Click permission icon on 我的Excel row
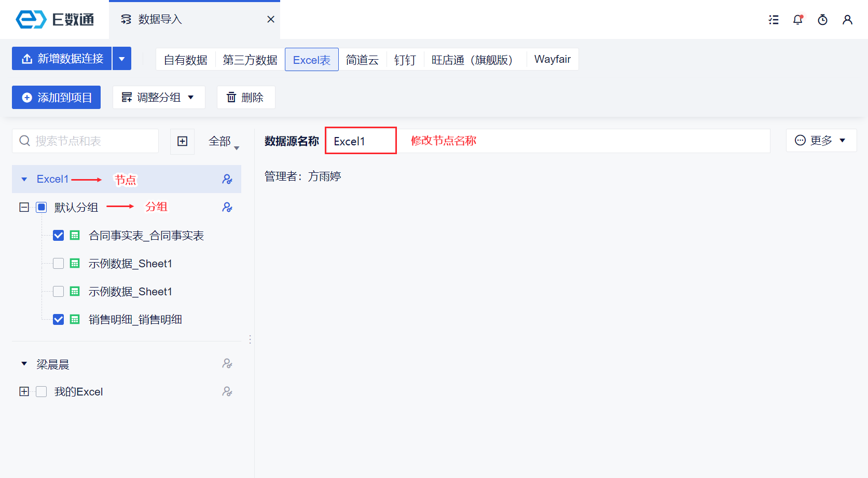Screen dimensions: 868x478 click(227, 391)
